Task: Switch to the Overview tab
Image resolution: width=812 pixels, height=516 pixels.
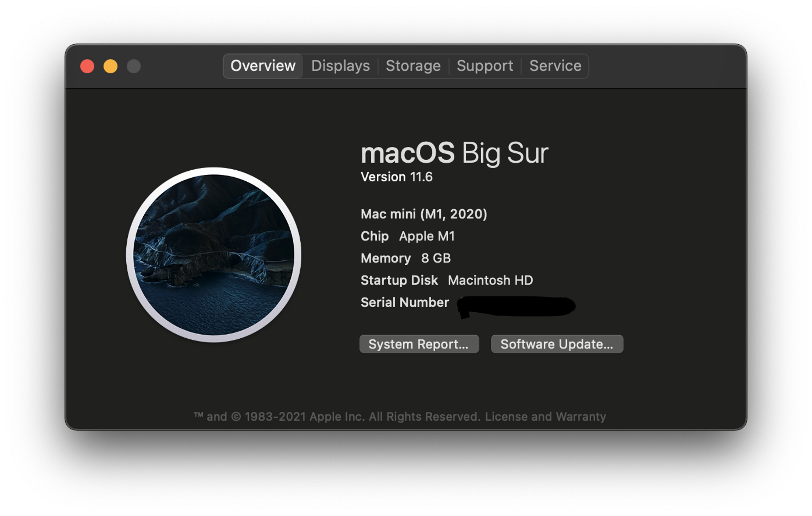Action: coord(263,66)
